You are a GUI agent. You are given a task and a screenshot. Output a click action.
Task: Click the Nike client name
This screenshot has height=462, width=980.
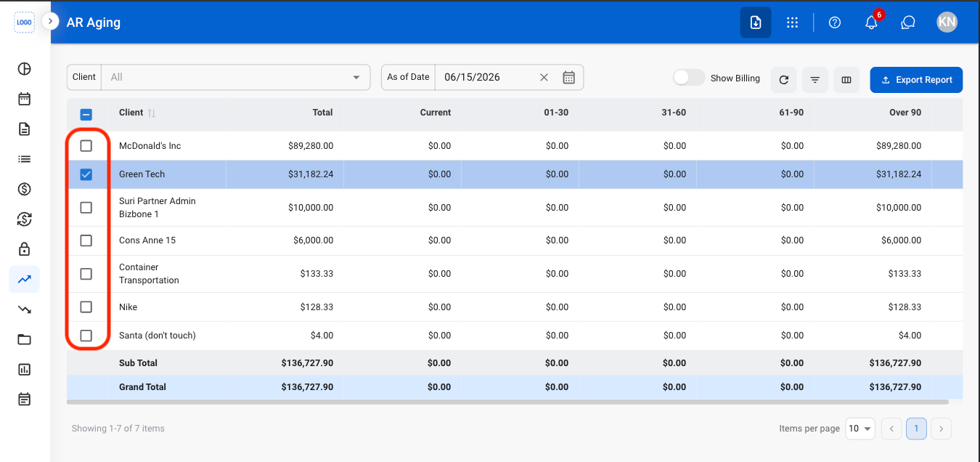pos(128,307)
